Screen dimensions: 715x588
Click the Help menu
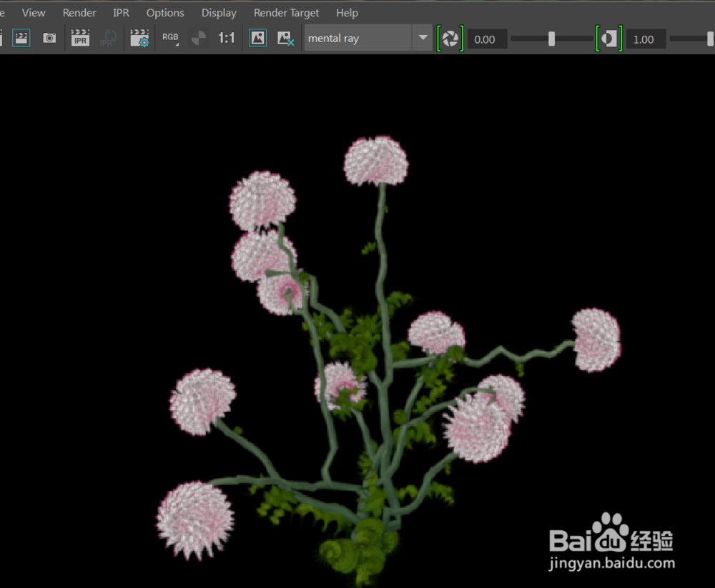[x=347, y=12]
